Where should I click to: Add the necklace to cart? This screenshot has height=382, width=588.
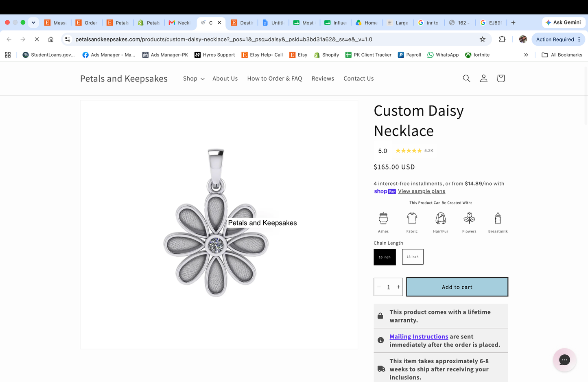pos(457,287)
